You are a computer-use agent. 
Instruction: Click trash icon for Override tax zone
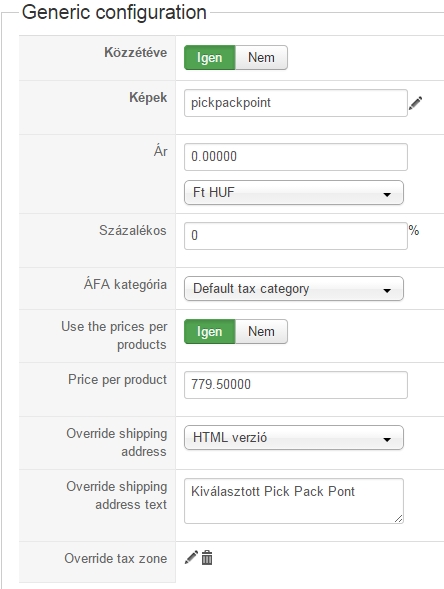(207, 557)
